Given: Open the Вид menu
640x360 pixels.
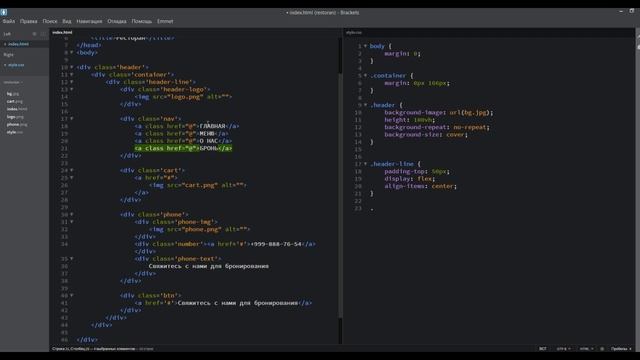Looking at the screenshot, I should (67, 21).
